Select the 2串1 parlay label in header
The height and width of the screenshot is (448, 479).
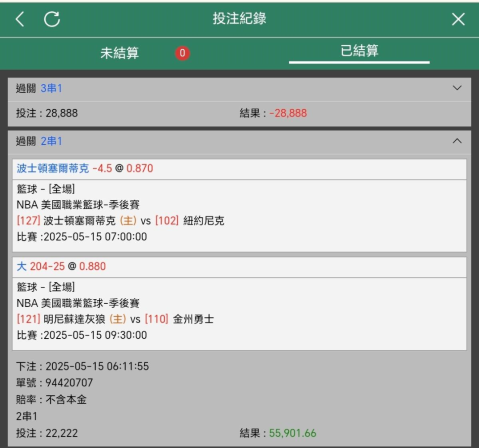pyautogui.click(x=51, y=141)
